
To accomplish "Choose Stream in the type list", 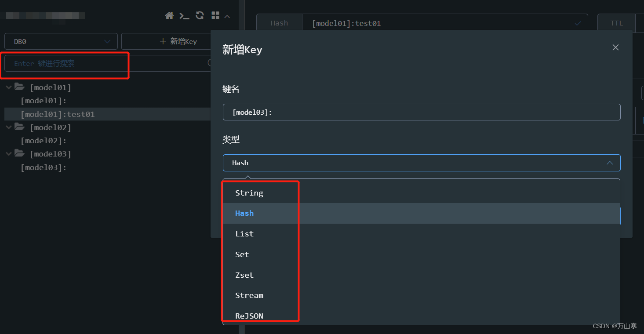I will (x=249, y=295).
